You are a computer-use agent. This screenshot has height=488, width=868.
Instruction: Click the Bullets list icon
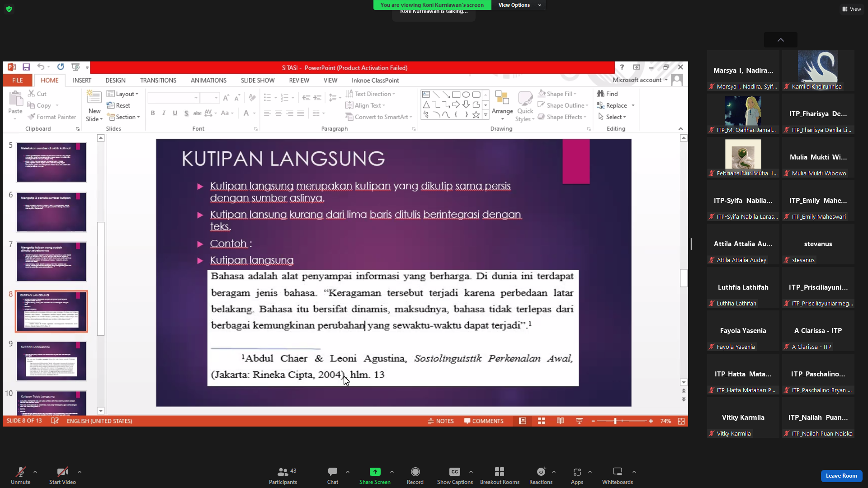coord(267,98)
